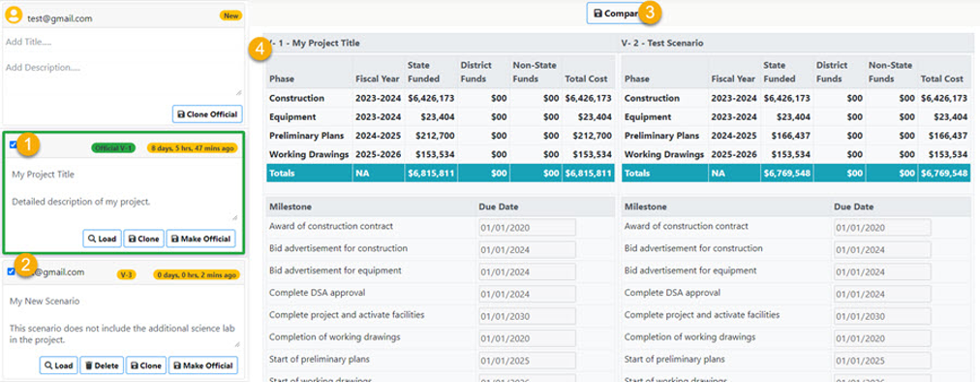Screen dimensions: 980x383
Task: Click the yellow New badge
Action: [x=230, y=16]
